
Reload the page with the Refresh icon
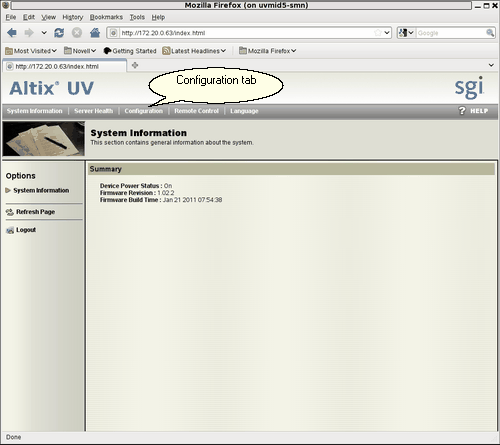[59, 33]
